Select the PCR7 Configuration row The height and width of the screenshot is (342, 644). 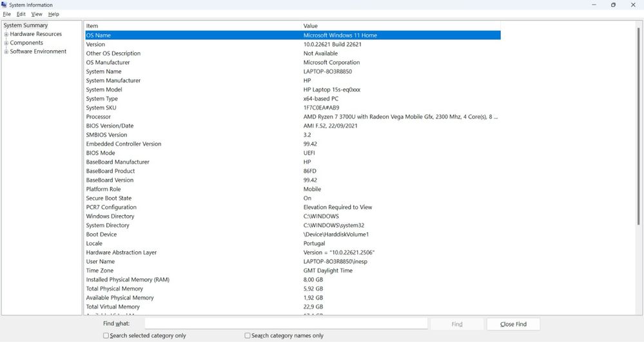point(293,207)
